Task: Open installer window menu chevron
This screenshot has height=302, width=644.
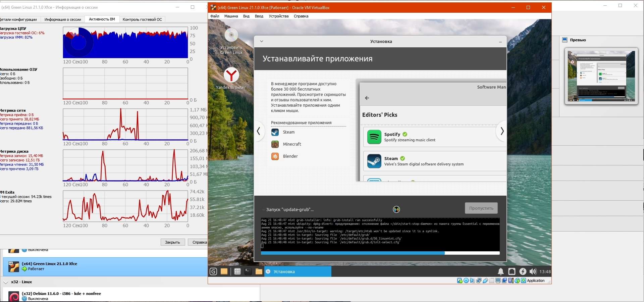Action: tap(262, 41)
